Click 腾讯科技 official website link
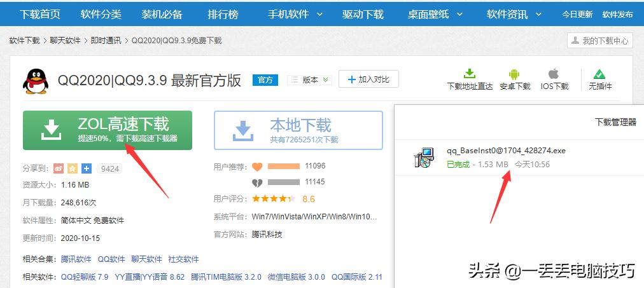This screenshot has width=644, height=288. click(x=267, y=235)
